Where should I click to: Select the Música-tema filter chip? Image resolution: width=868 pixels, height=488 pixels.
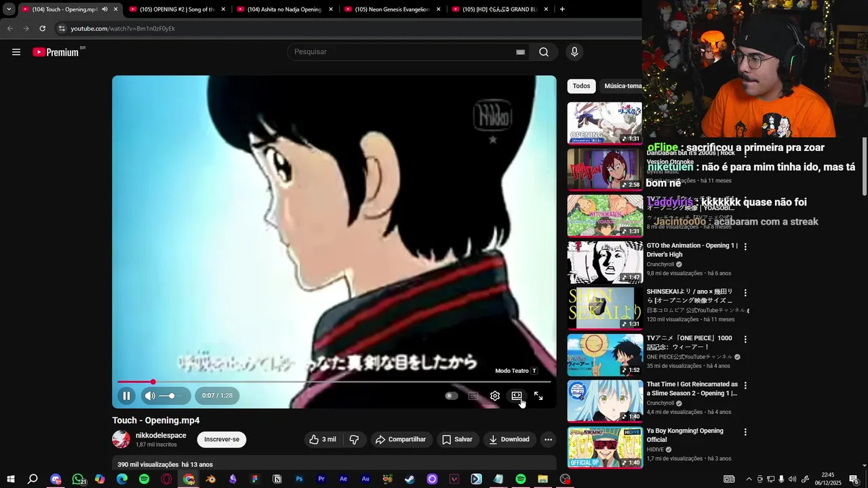(x=623, y=86)
